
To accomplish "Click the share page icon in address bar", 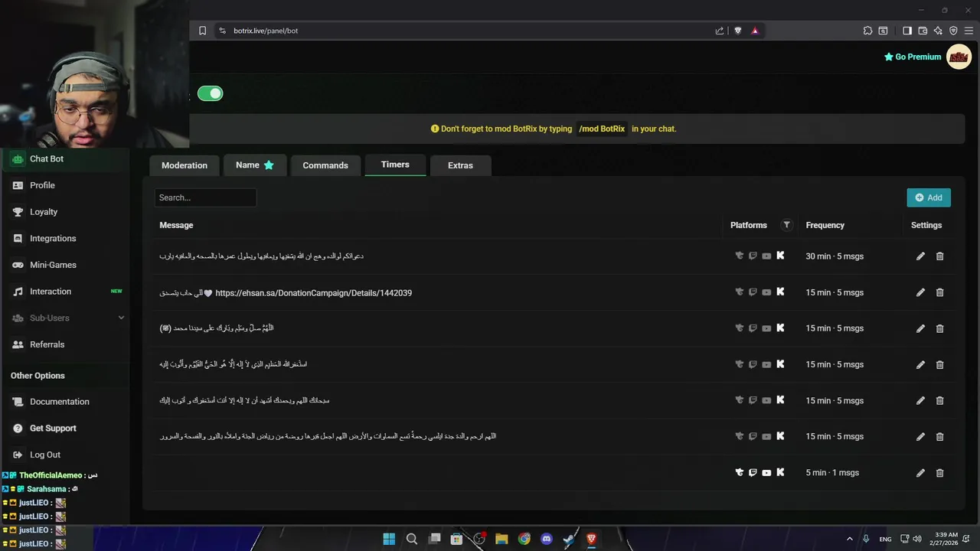I will pos(720,31).
